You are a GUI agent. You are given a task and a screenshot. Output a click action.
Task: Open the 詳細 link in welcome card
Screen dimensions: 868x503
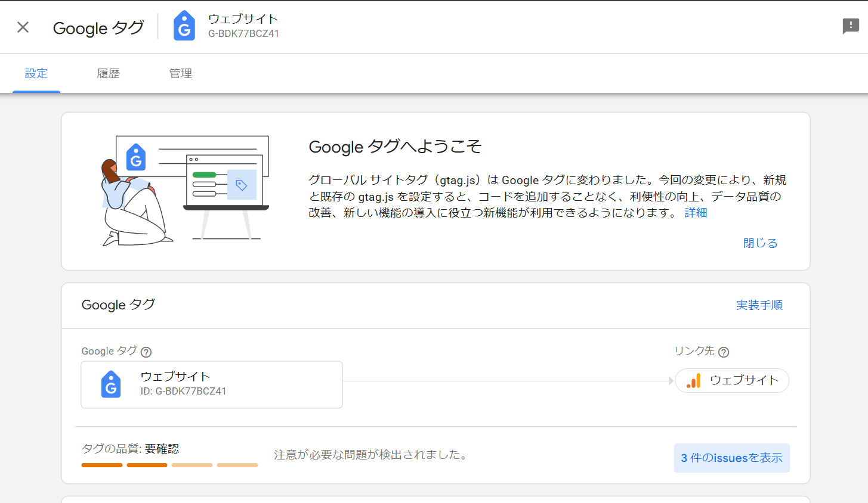point(696,213)
